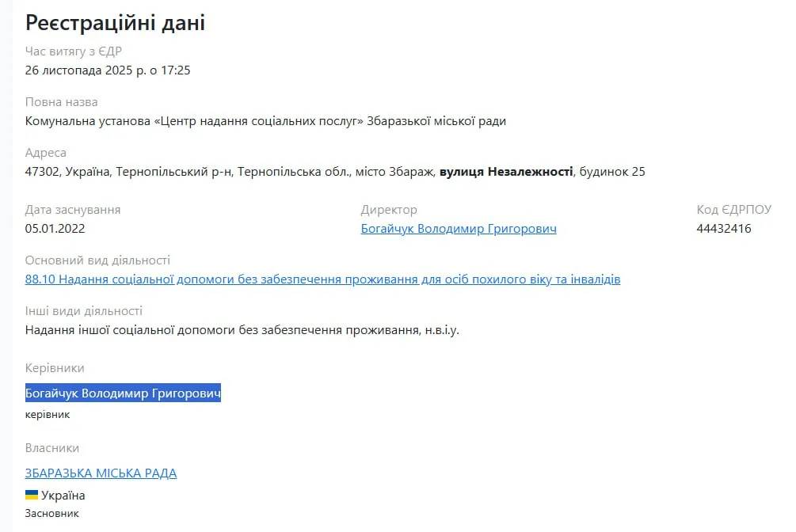Click the керівник role label

(x=48, y=414)
